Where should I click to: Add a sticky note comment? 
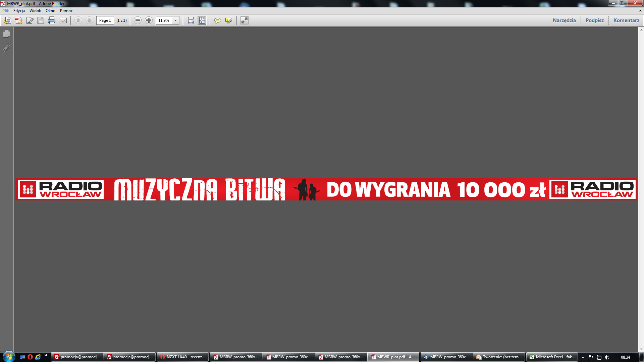click(217, 20)
